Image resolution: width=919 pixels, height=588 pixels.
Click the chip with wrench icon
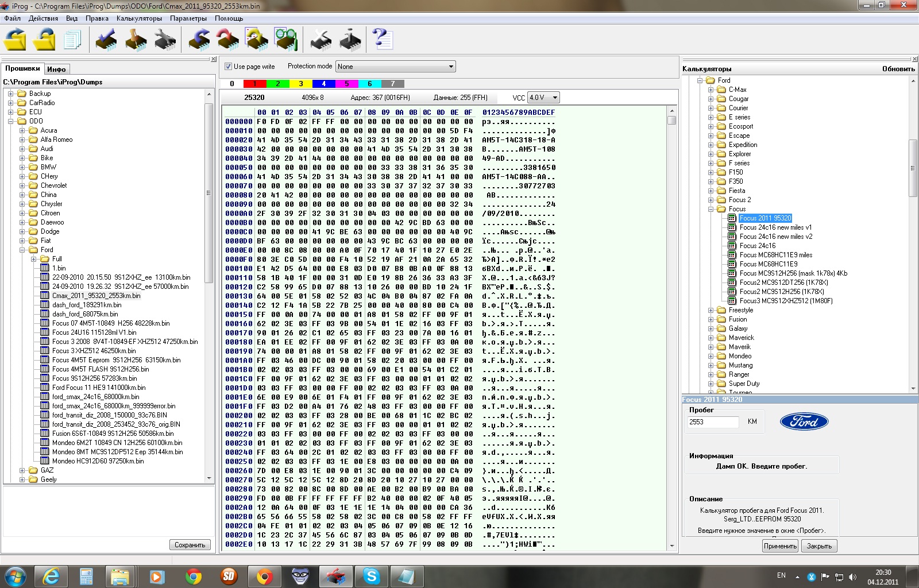[x=165, y=40]
